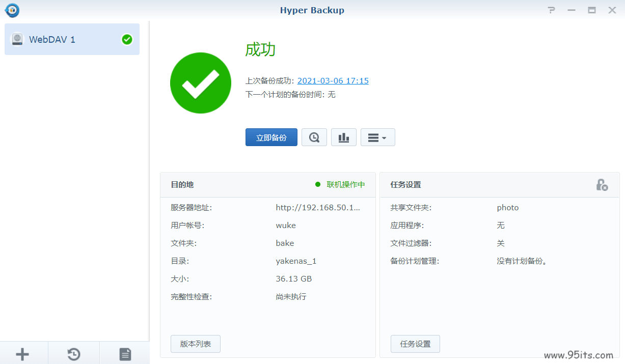This screenshot has height=364, width=625.
Task: Click the 没有计划备份。 schedule text
Action: pos(522,261)
